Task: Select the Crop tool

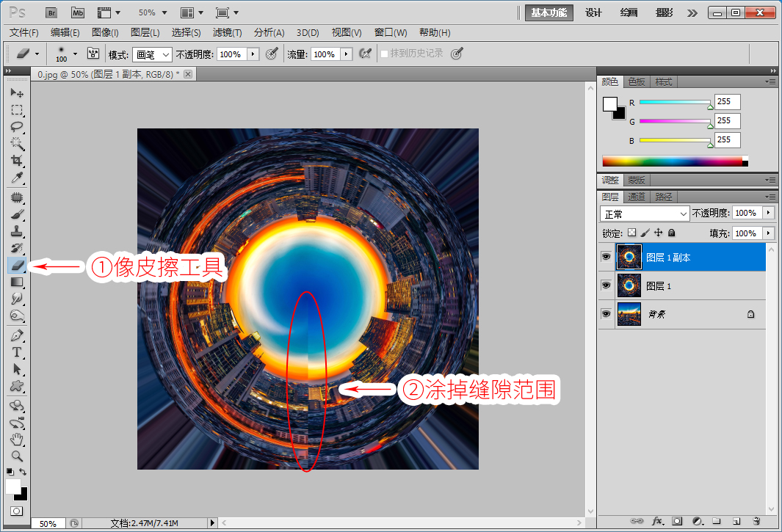Action: (17, 161)
